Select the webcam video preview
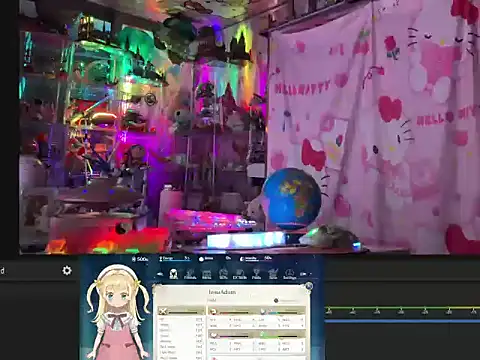 click(x=249, y=127)
